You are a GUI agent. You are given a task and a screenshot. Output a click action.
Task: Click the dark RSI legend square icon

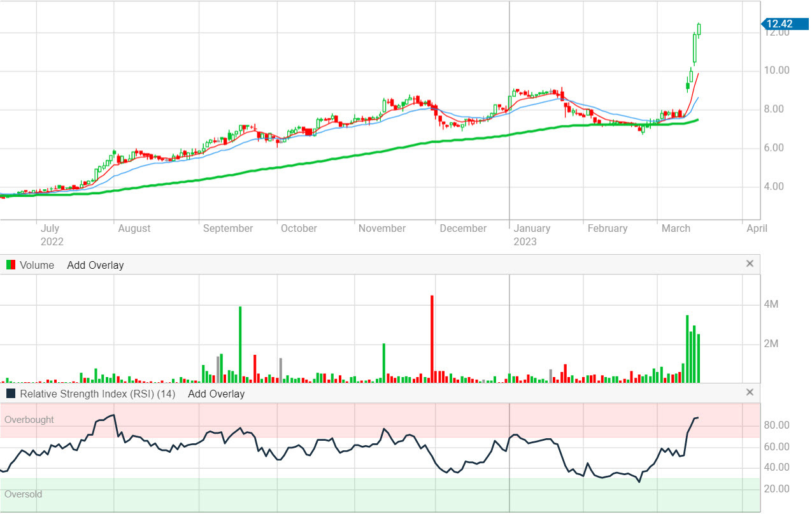click(x=11, y=394)
